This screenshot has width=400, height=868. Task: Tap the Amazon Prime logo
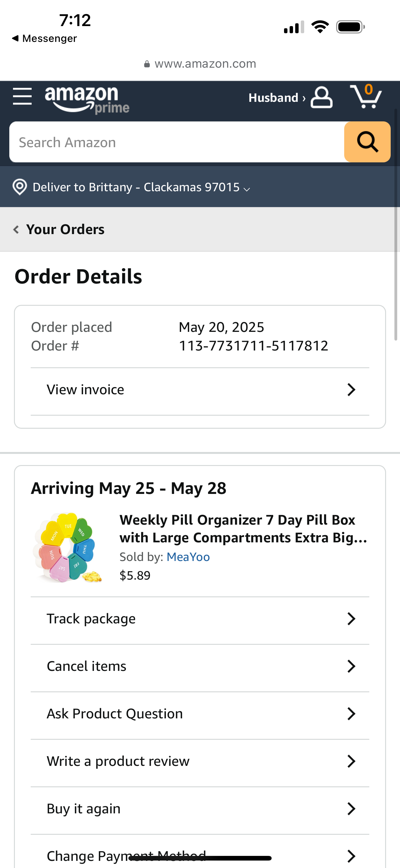[87, 99]
